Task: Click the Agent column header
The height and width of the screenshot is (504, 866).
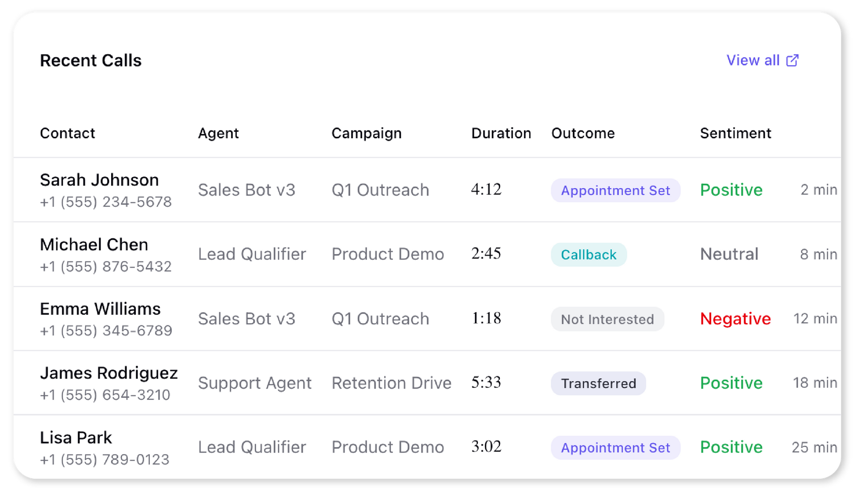Action: pyautogui.click(x=218, y=133)
